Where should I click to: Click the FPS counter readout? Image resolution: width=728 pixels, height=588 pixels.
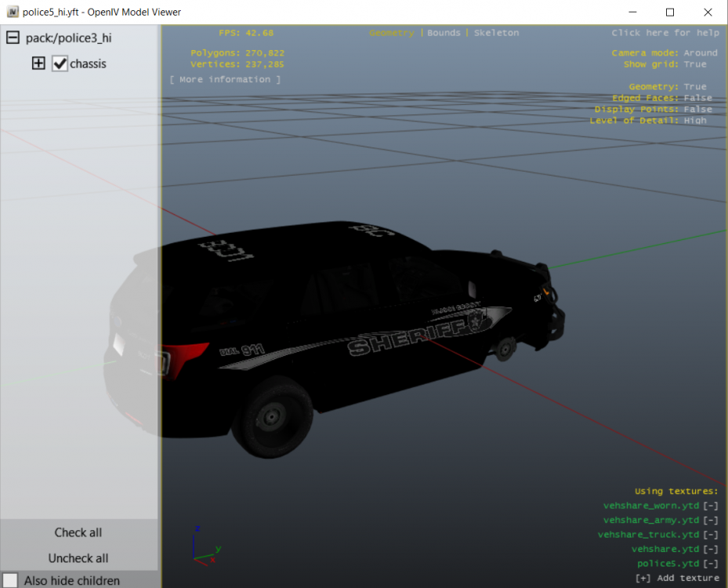pos(246,33)
